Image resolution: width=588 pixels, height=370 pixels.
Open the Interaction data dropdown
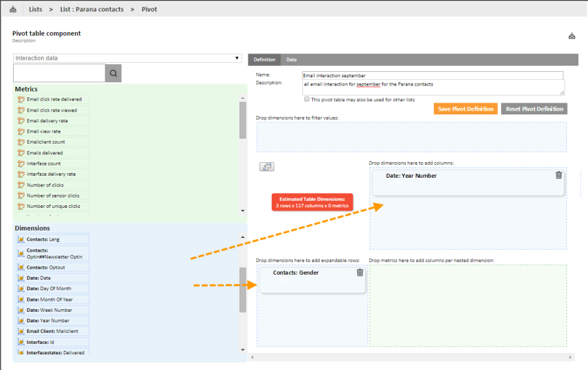(127, 58)
